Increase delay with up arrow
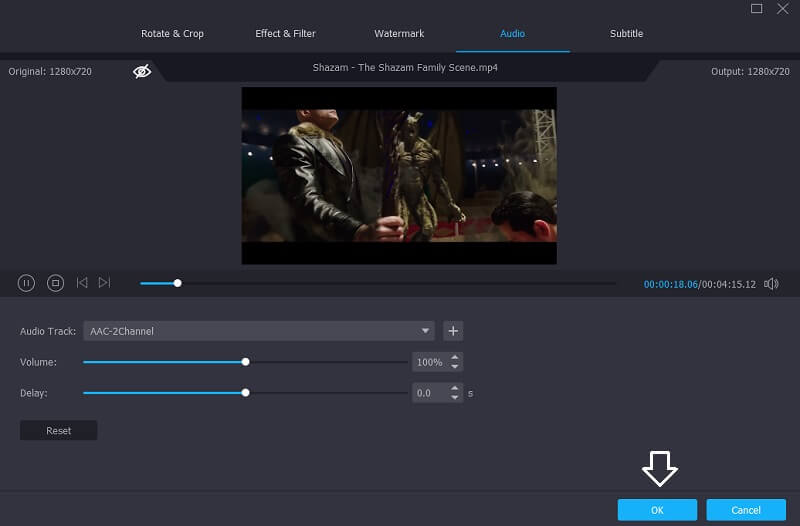This screenshot has height=526, width=800. [x=455, y=388]
